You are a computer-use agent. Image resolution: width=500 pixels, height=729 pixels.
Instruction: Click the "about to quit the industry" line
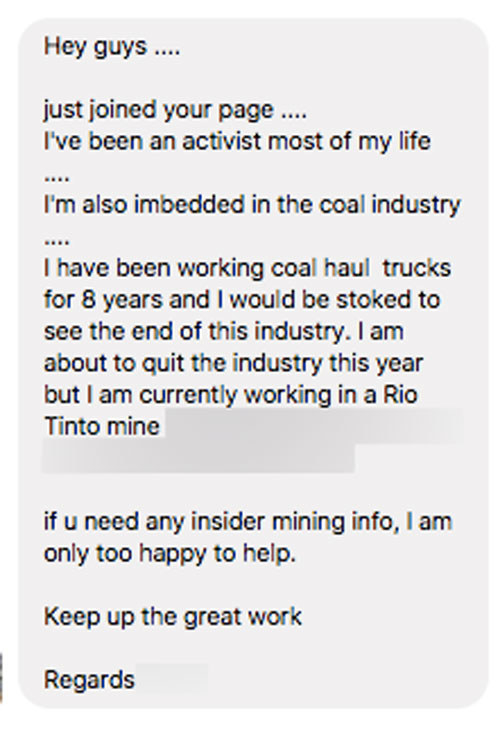click(x=233, y=364)
